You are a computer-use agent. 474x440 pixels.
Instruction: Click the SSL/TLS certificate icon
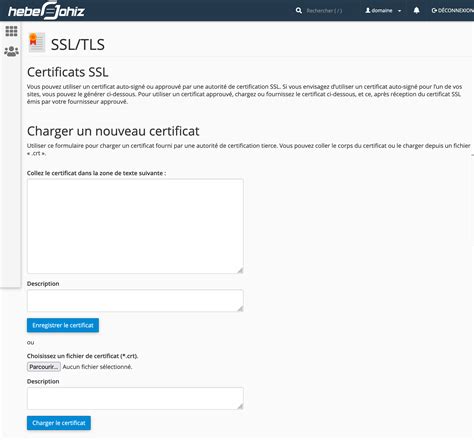(37, 43)
